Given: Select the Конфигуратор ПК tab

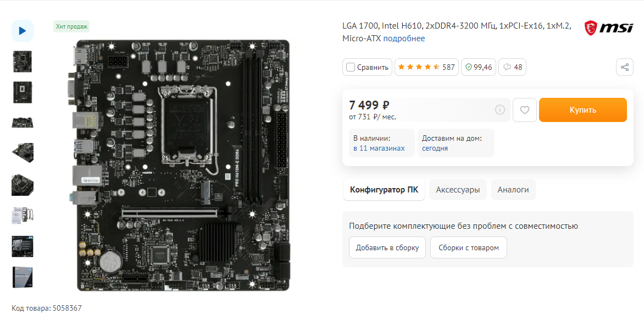Looking at the screenshot, I should coord(384,190).
